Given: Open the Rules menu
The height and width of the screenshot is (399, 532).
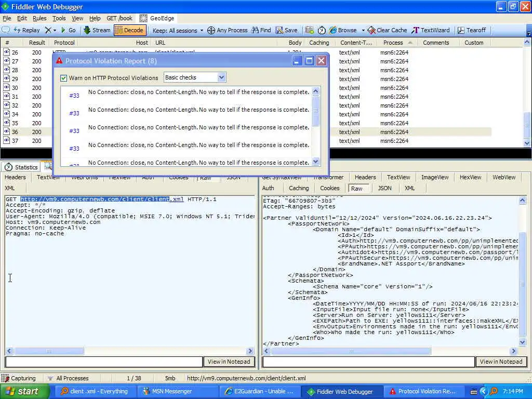Looking at the screenshot, I should tap(39, 18).
